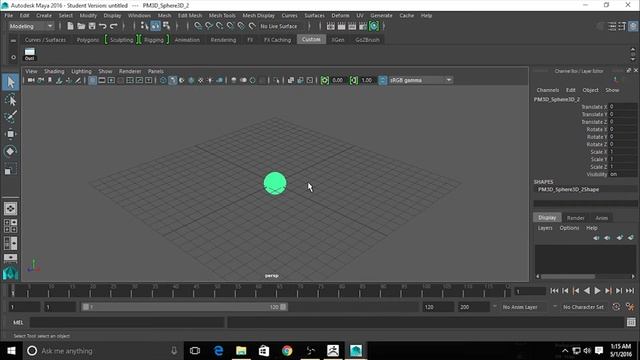640x360 pixels.
Task: Toggle snap to curves magnet
Action: pos(209,26)
